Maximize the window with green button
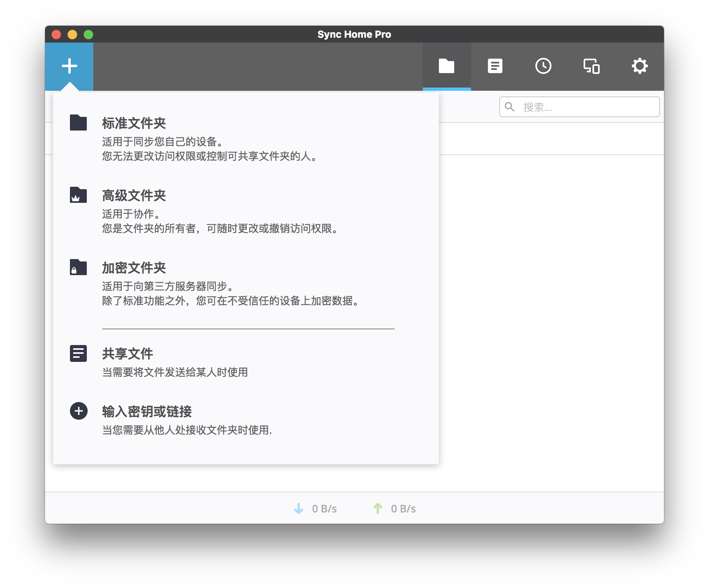This screenshot has height=588, width=709. coord(88,35)
